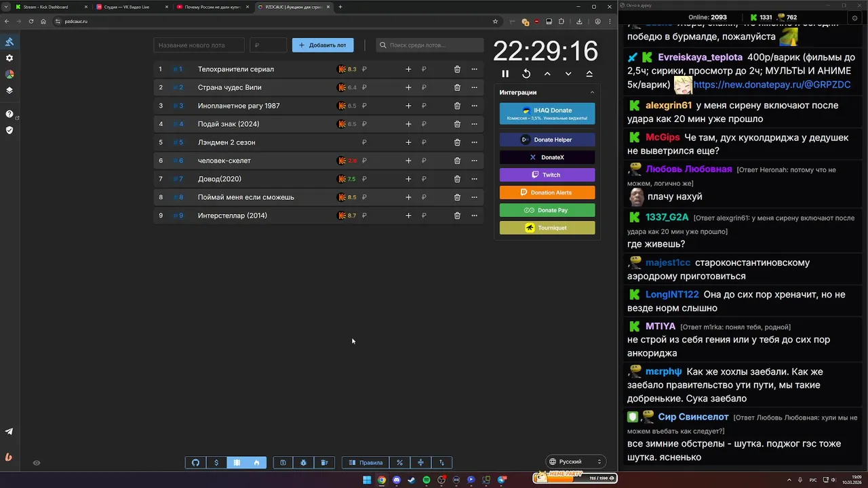Add amount to Страна чудес Вили lot
This screenshot has height=488, width=868.
(x=408, y=87)
